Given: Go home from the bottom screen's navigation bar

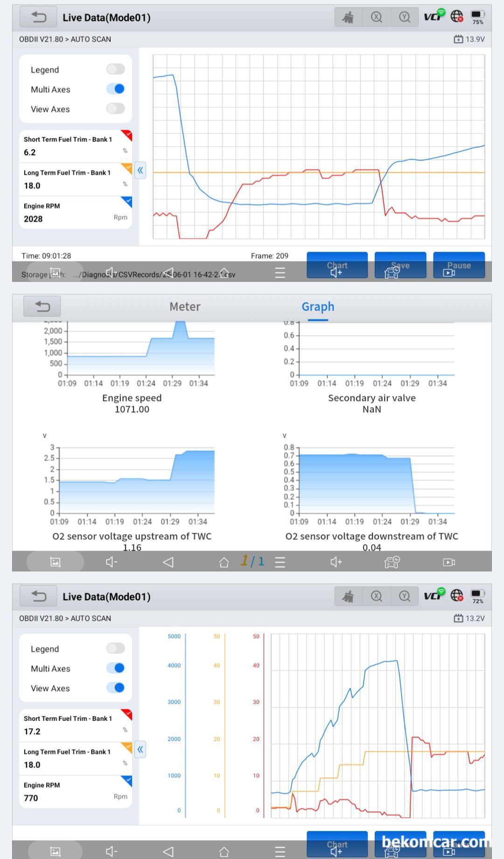Looking at the screenshot, I should pyautogui.click(x=224, y=852).
